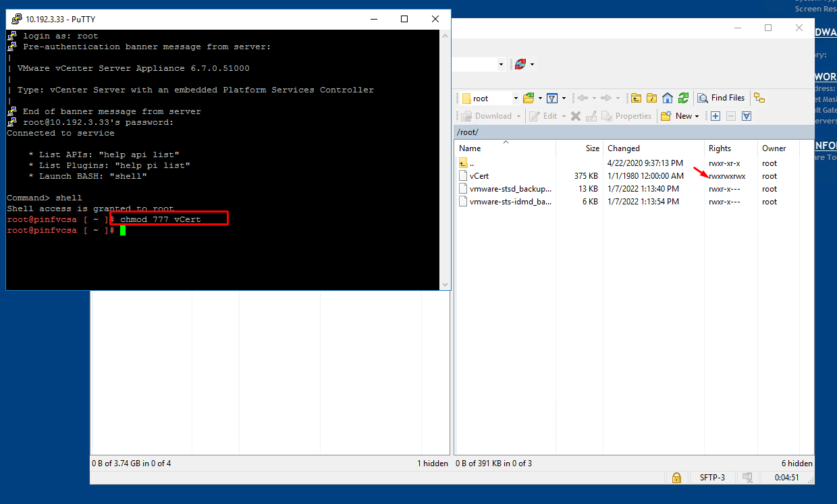Click the Delete X icon in WinSCP toolbar
The image size is (837, 504).
pyautogui.click(x=576, y=116)
